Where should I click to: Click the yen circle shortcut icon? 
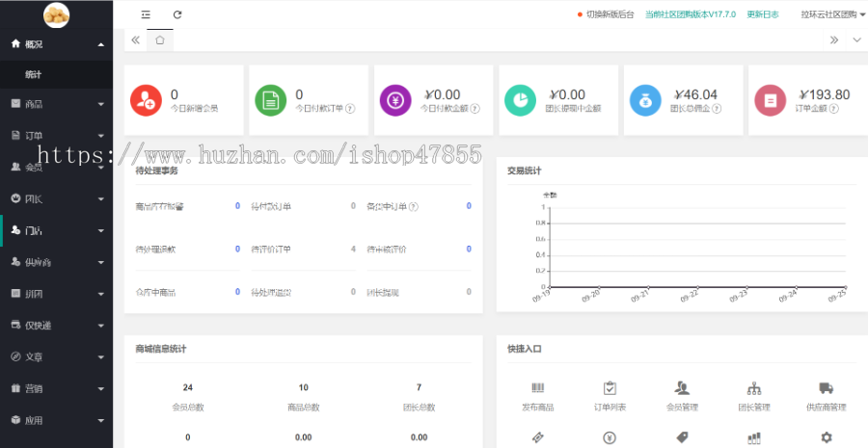click(x=610, y=438)
